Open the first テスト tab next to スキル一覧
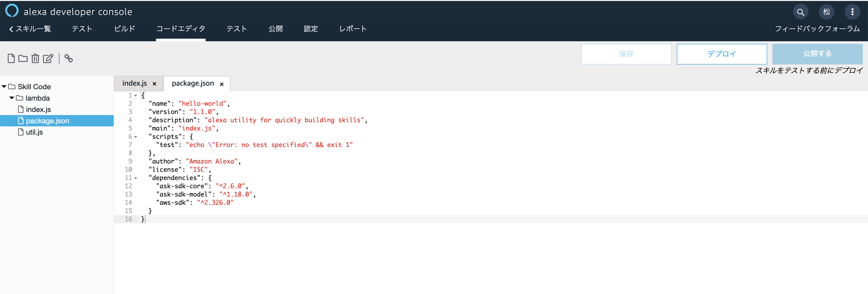 click(x=82, y=29)
